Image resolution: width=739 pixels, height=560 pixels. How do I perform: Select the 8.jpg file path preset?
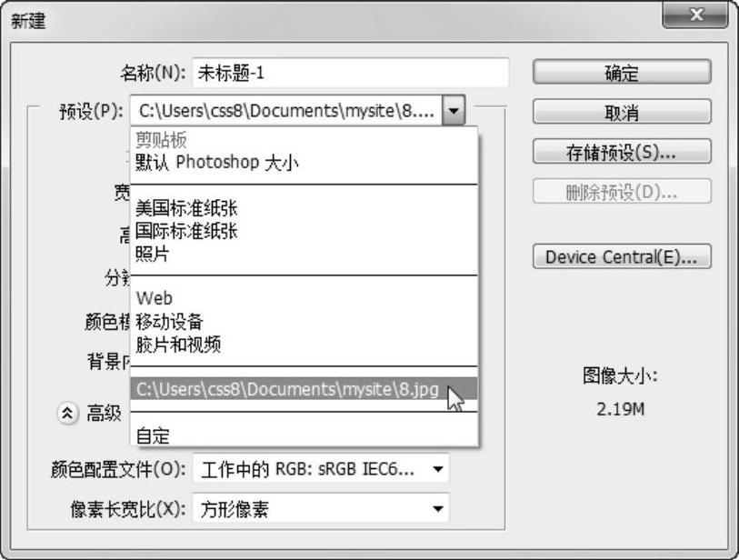pyautogui.click(x=304, y=389)
